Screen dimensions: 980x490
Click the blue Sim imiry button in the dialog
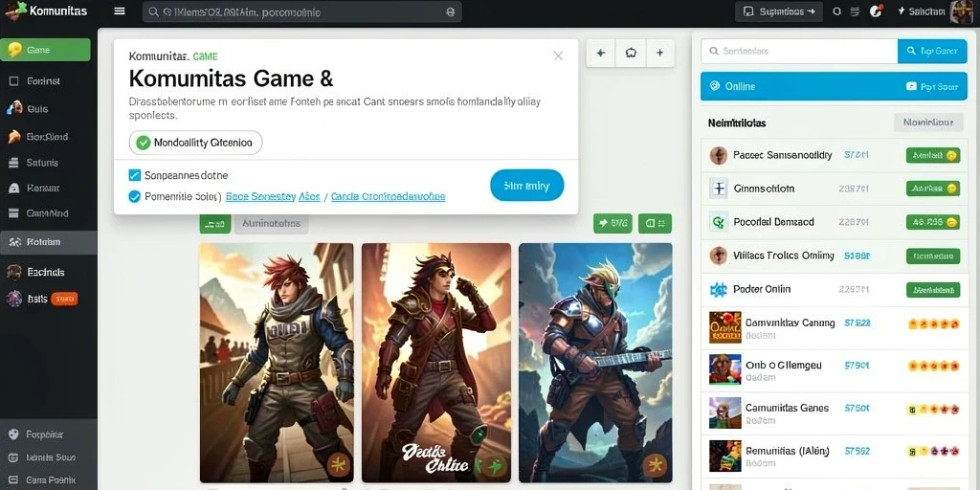527,186
